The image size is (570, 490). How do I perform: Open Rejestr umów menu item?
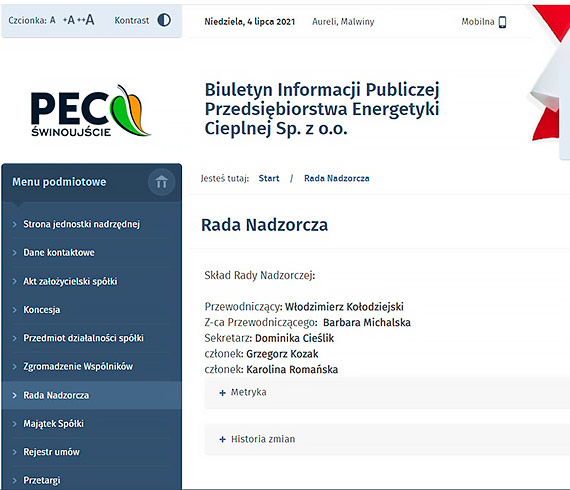point(51,452)
